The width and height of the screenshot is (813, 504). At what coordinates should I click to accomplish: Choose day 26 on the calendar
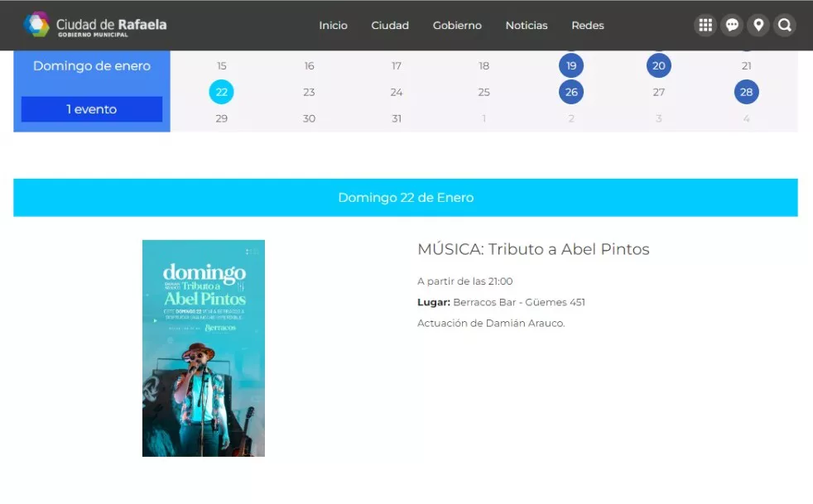click(571, 92)
